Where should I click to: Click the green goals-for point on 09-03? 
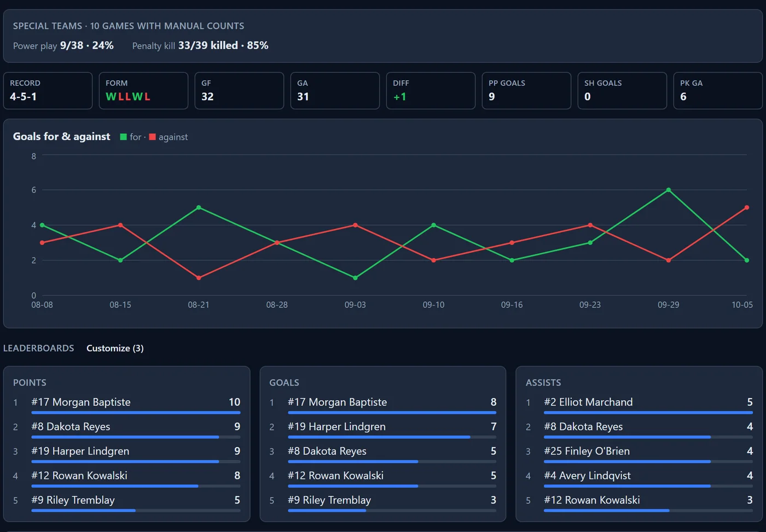pos(355,278)
